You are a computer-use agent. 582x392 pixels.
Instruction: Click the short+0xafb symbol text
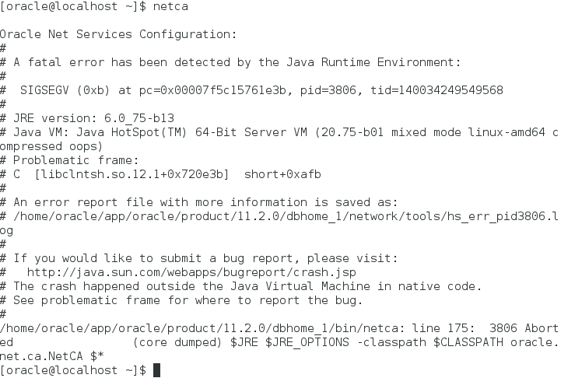[x=282, y=174]
